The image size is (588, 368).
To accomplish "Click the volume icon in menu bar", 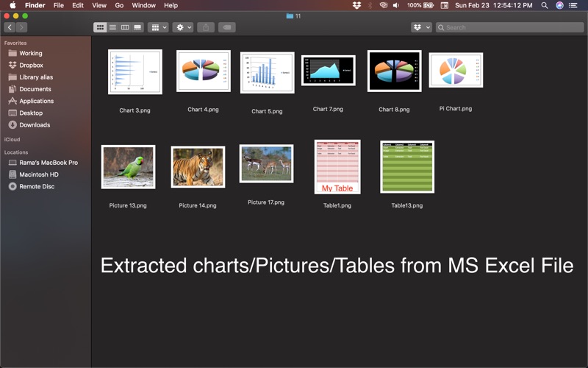I will [396, 5].
